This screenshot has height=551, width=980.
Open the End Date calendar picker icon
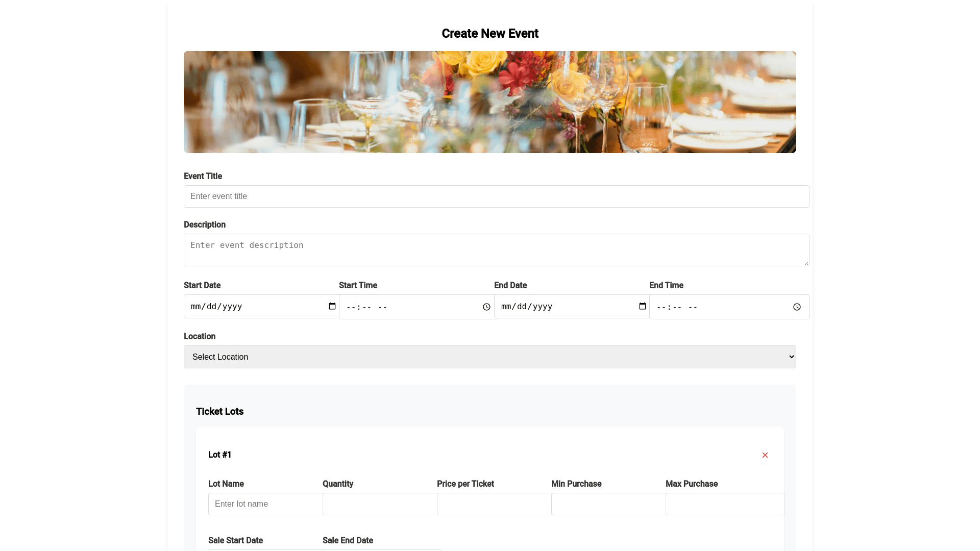(x=643, y=306)
